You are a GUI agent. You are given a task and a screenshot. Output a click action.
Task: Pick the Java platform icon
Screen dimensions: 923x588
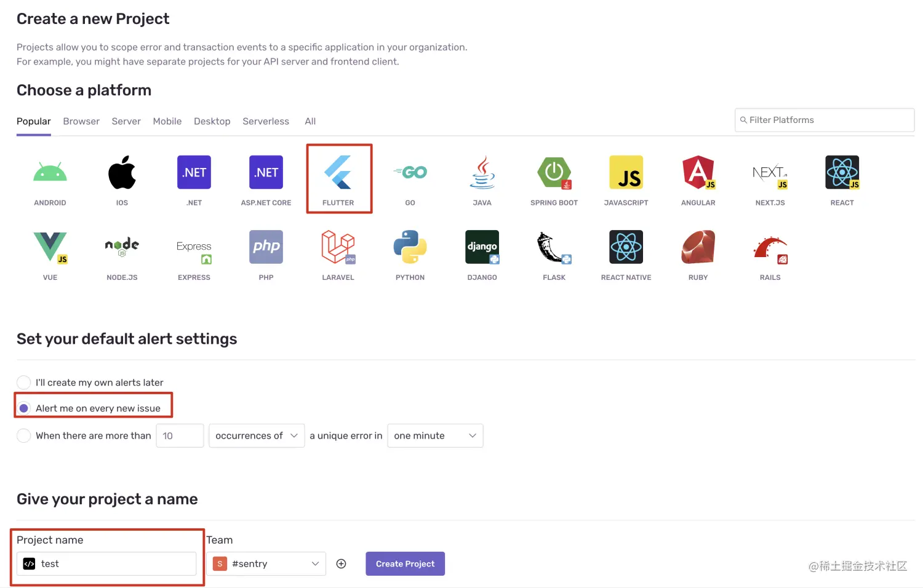point(482,173)
